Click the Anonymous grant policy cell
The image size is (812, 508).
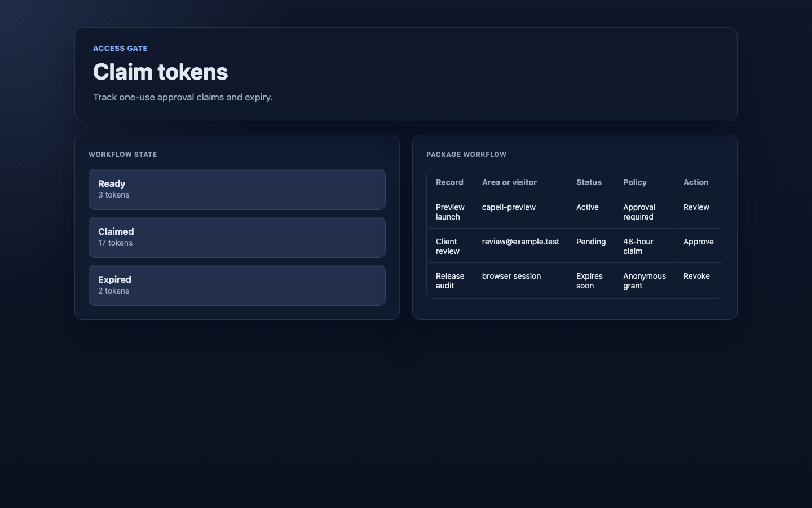[645, 281]
